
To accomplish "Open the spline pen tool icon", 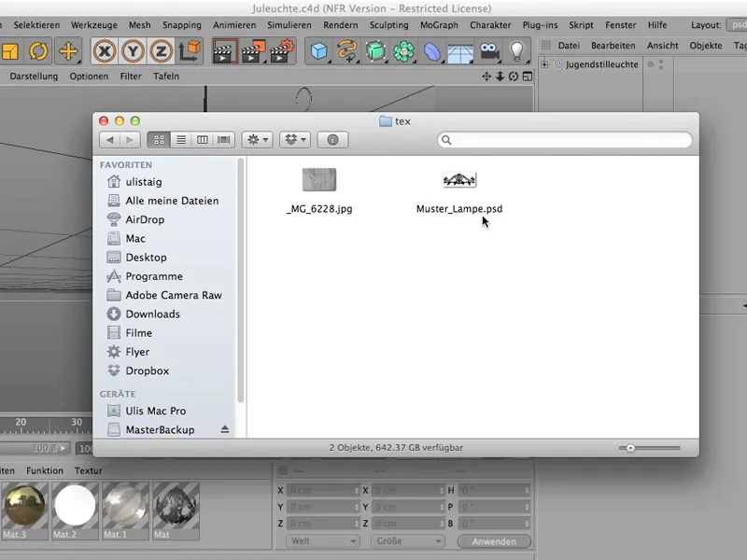I will 346,51.
